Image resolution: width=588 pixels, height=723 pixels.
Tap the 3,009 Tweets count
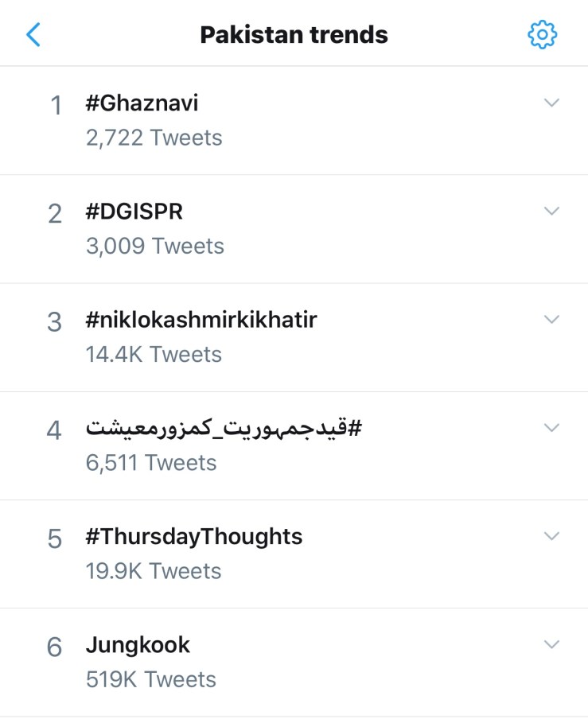pyautogui.click(x=155, y=246)
